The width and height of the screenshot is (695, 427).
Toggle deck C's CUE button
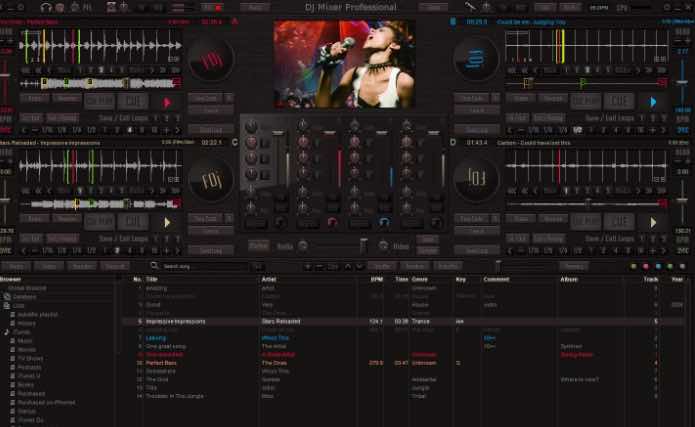click(133, 221)
